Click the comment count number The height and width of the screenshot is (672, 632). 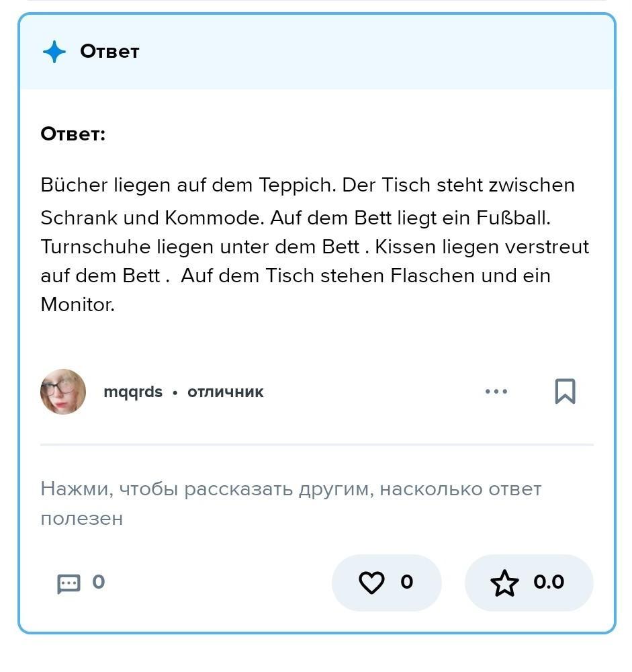click(98, 582)
